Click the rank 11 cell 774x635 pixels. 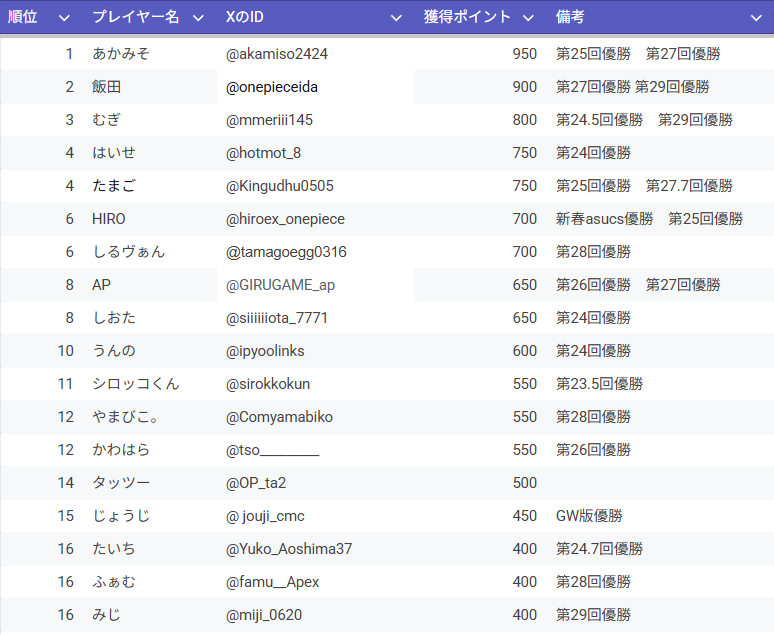(x=66, y=384)
